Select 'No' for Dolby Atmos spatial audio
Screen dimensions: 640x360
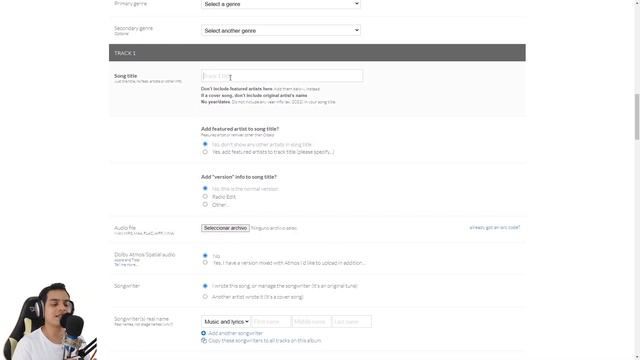[x=205, y=256]
